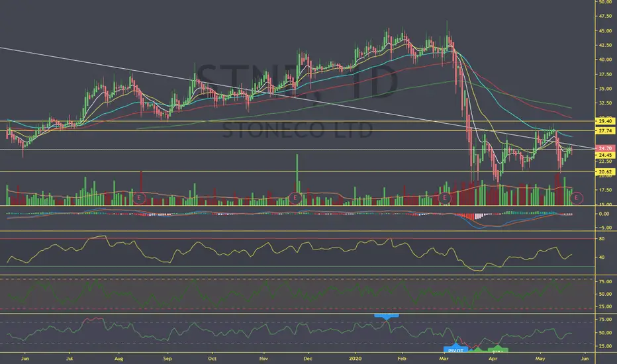Select the May label on time axis
The height and width of the screenshot is (364, 617).
coord(540,359)
